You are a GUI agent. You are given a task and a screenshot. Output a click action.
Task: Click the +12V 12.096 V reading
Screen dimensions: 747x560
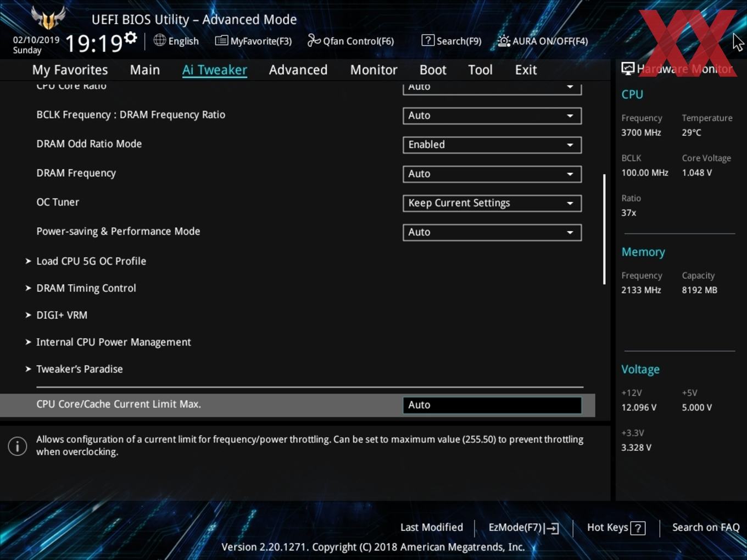coord(639,407)
